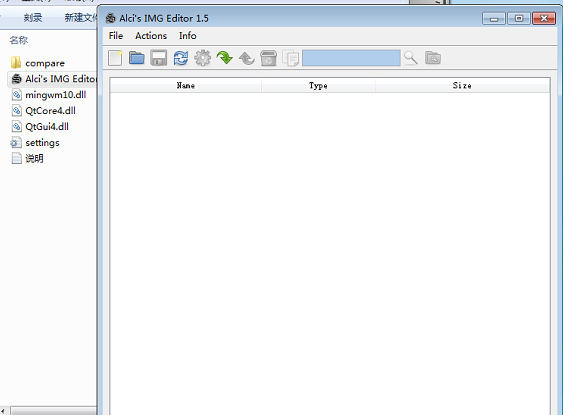Select Alci's IMG Editor file in Explorer
The image size is (563, 415).
pos(61,79)
